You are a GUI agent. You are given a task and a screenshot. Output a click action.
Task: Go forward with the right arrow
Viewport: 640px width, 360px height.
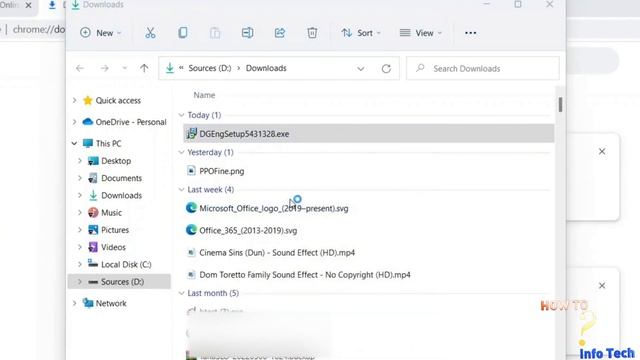pyautogui.click(x=104, y=68)
